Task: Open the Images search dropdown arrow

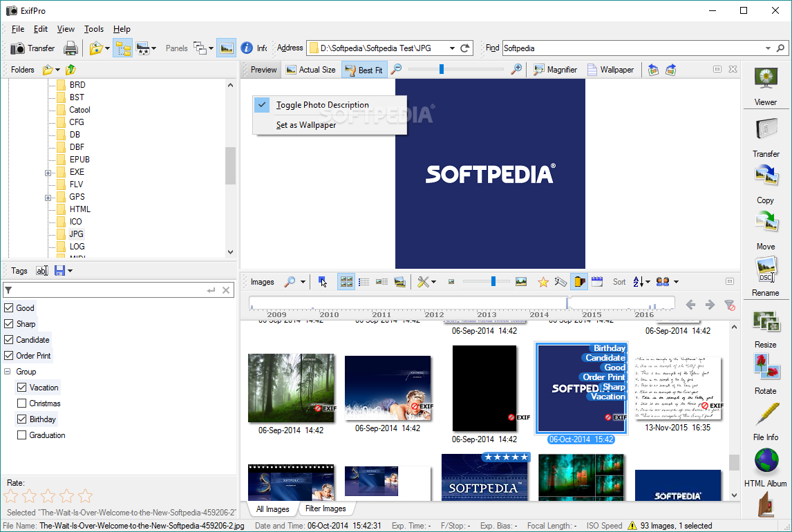Action: [x=303, y=282]
